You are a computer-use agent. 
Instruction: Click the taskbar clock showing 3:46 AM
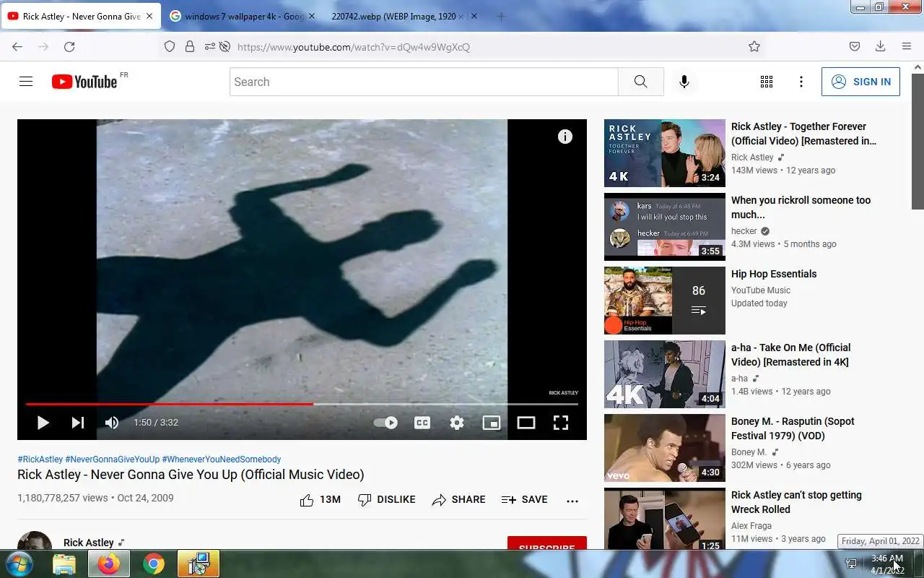click(x=886, y=564)
